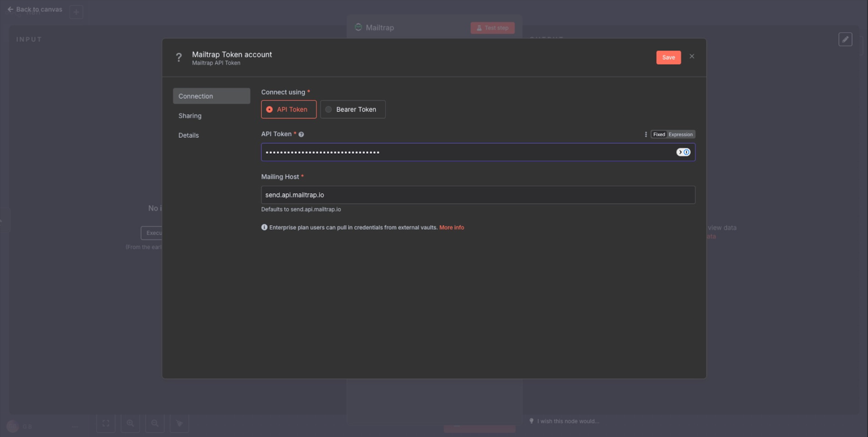Click the zoom out icon on canvas
The image size is (868, 437).
point(155,423)
